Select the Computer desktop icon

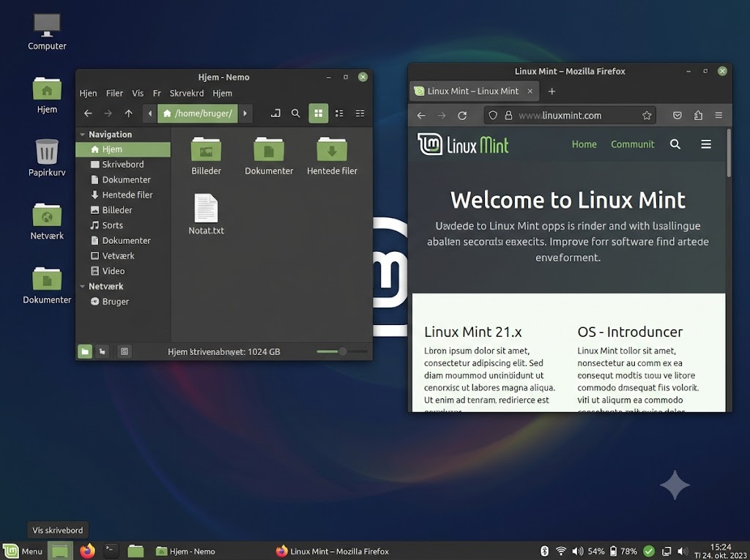pos(47,31)
